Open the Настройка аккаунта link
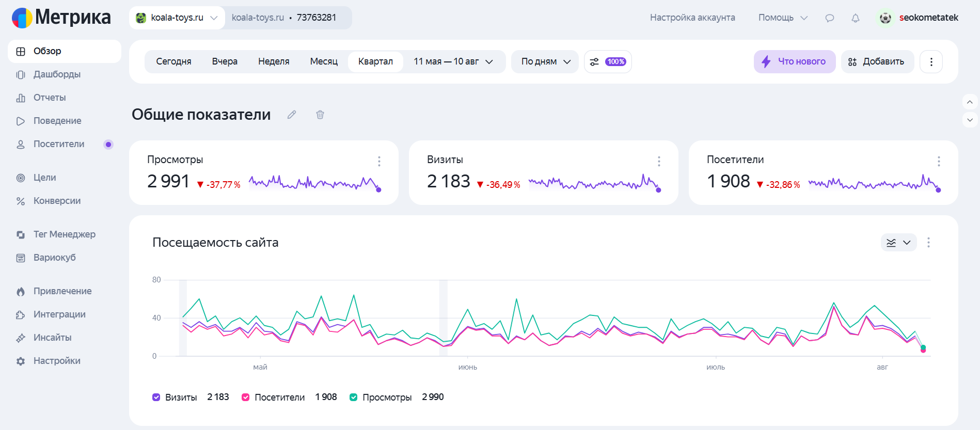This screenshot has height=430, width=980. (692, 18)
